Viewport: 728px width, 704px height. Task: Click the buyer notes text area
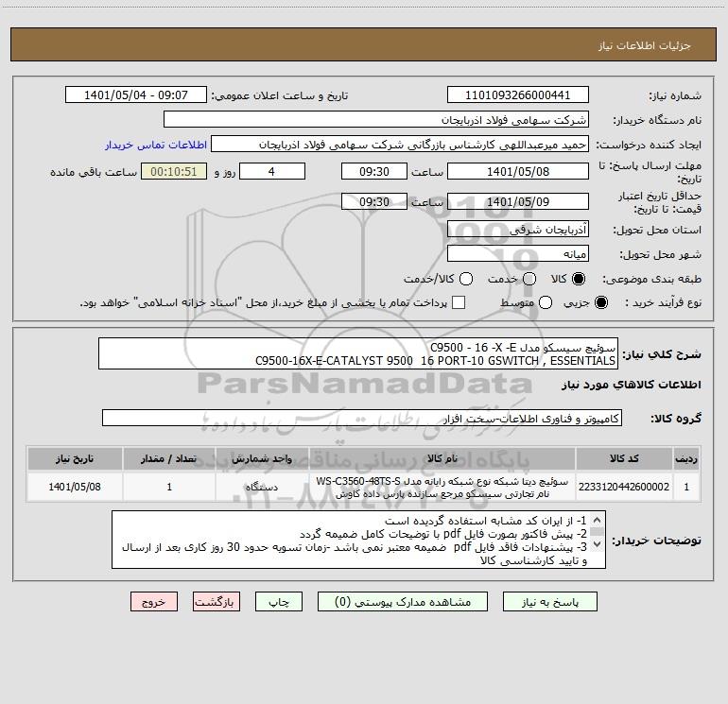[359, 540]
